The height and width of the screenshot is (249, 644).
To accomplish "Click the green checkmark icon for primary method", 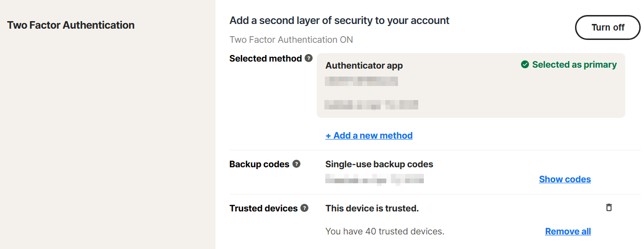I will click(525, 64).
